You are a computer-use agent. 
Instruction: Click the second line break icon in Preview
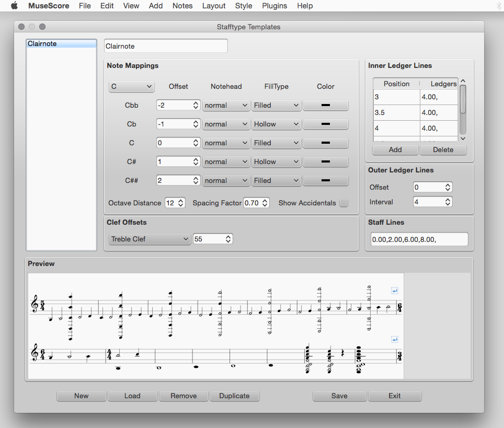coord(395,340)
